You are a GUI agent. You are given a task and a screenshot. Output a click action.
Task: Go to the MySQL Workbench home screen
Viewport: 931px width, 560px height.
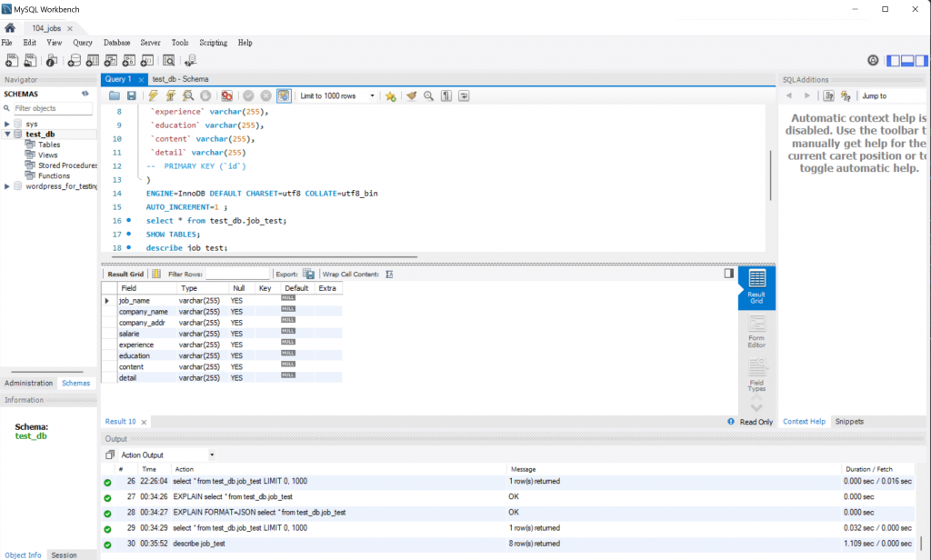tap(10, 28)
